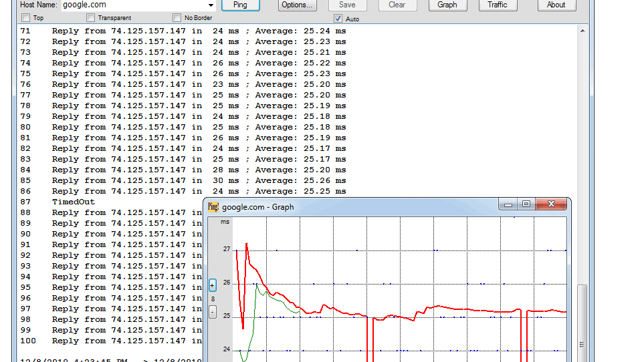Enable the Top checkbox
The image size is (644, 362).
tap(26, 18)
